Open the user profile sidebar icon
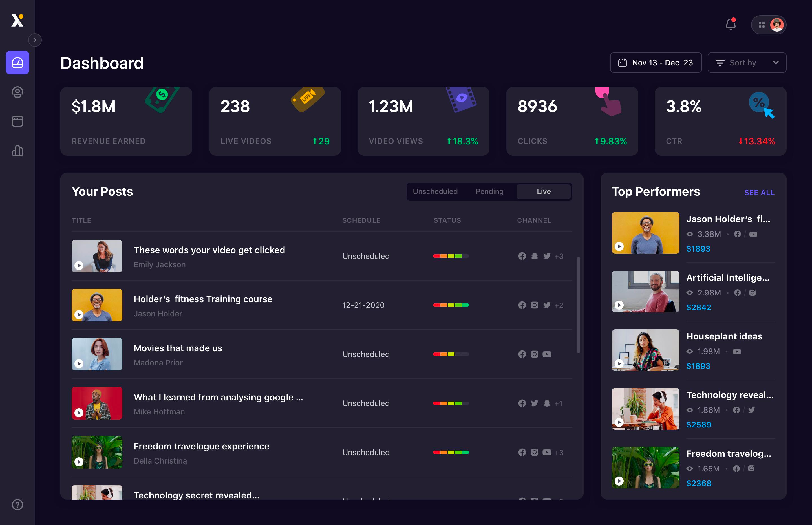Image resolution: width=812 pixels, height=525 pixels. pyautogui.click(x=17, y=92)
